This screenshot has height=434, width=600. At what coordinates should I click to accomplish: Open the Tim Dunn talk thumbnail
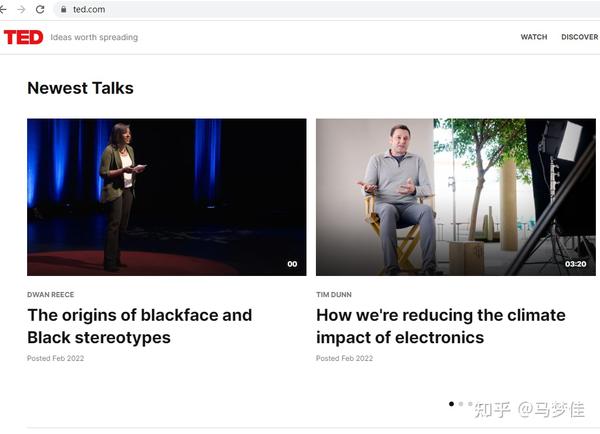[455, 197]
